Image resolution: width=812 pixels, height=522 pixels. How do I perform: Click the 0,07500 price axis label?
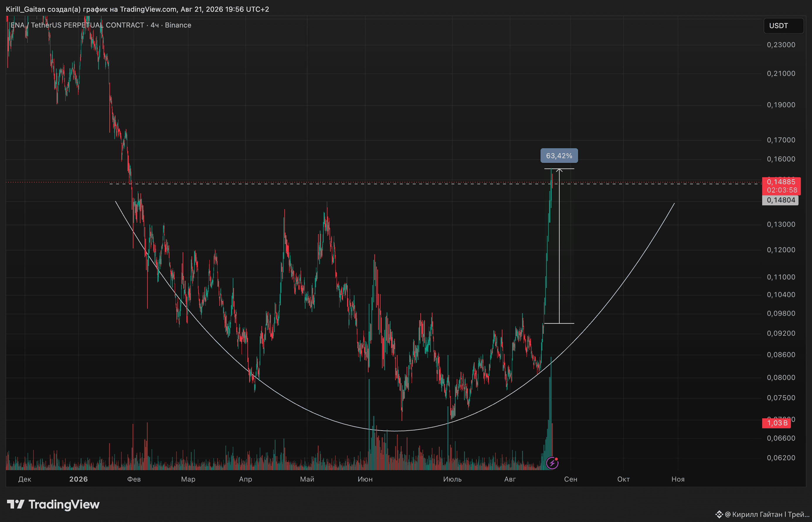click(x=781, y=398)
